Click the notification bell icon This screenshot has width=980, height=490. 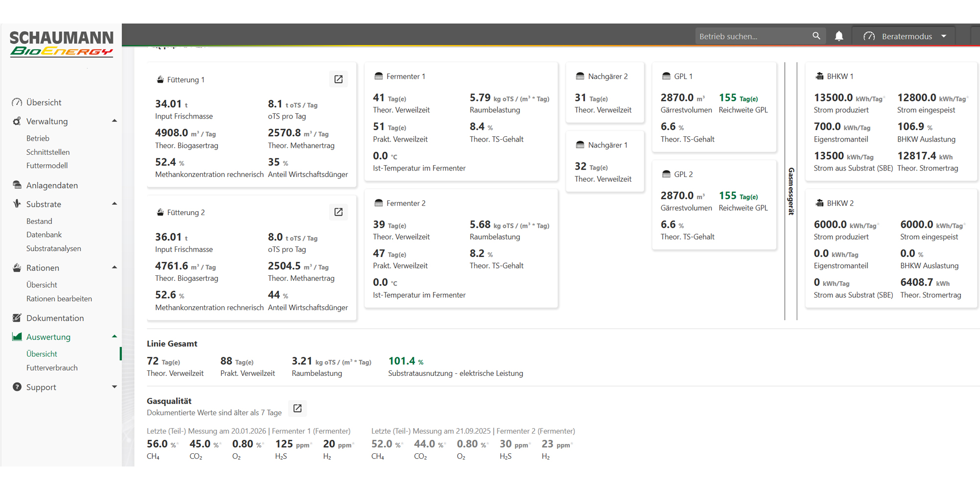839,36
